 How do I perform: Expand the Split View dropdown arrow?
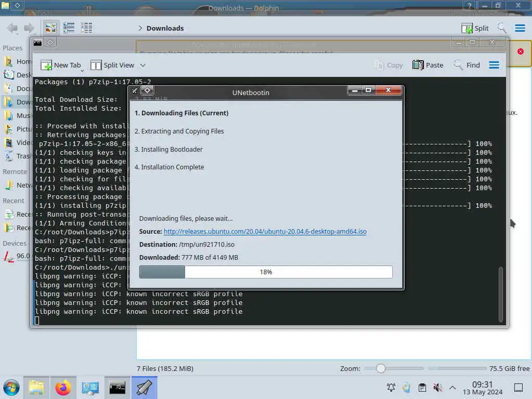coord(143,65)
